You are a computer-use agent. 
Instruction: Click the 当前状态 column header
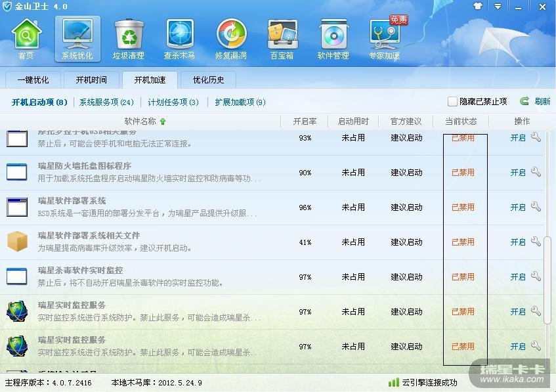[461, 121]
